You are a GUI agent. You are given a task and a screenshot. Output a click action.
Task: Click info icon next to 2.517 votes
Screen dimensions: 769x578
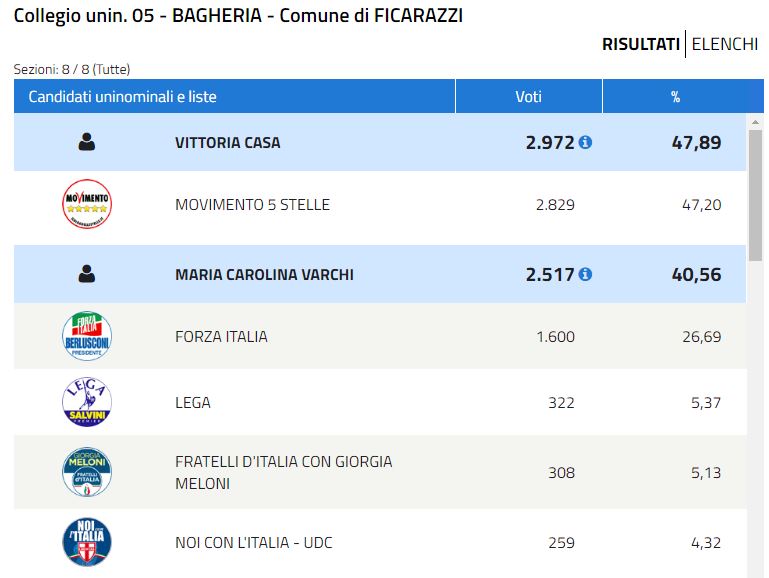(x=585, y=275)
